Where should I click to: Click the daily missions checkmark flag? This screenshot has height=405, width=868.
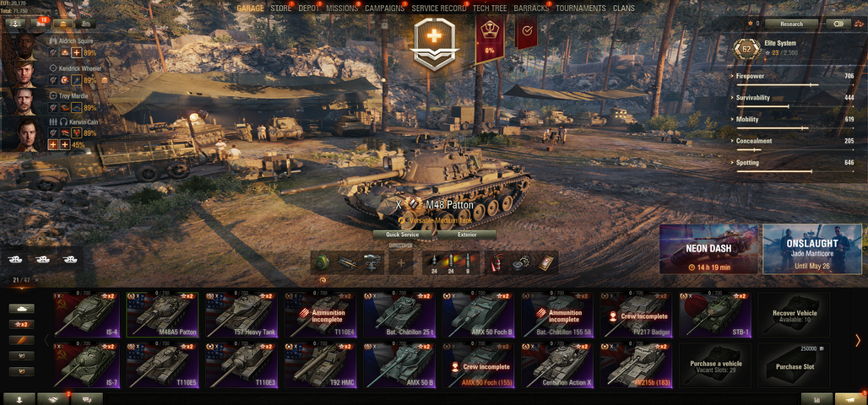526,31
